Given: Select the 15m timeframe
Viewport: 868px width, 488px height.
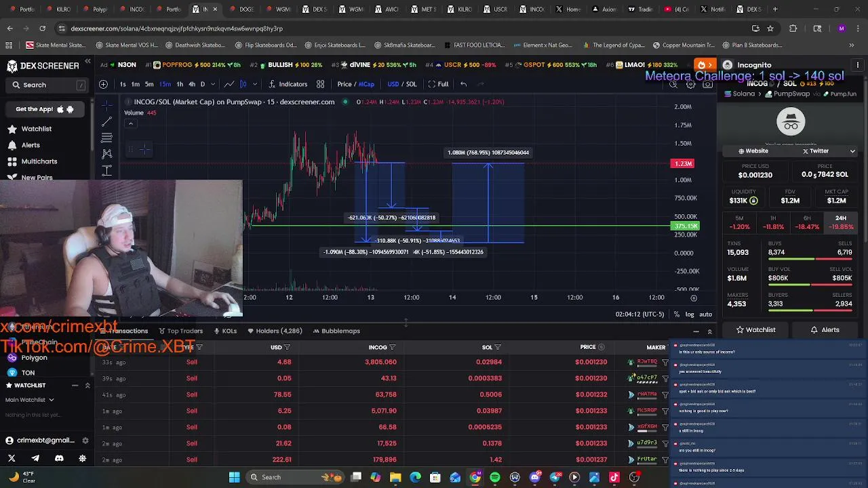Looking at the screenshot, I should pos(165,84).
